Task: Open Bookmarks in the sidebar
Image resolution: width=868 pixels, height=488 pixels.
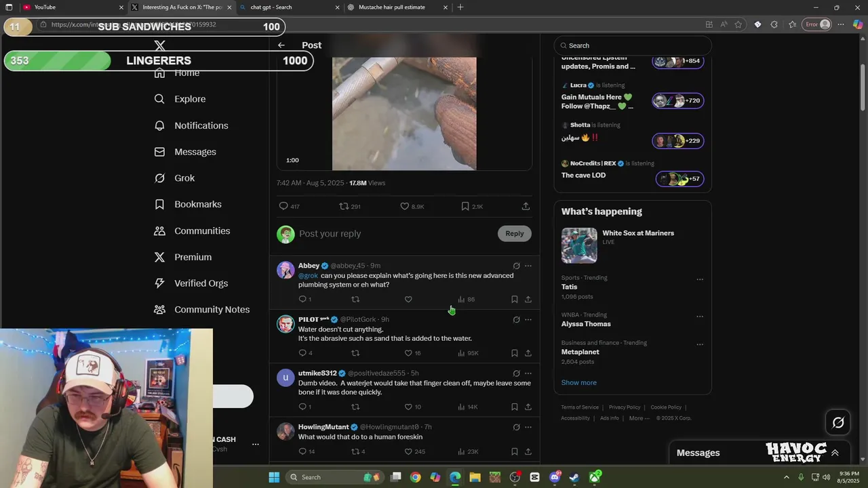Action: click(x=188, y=204)
